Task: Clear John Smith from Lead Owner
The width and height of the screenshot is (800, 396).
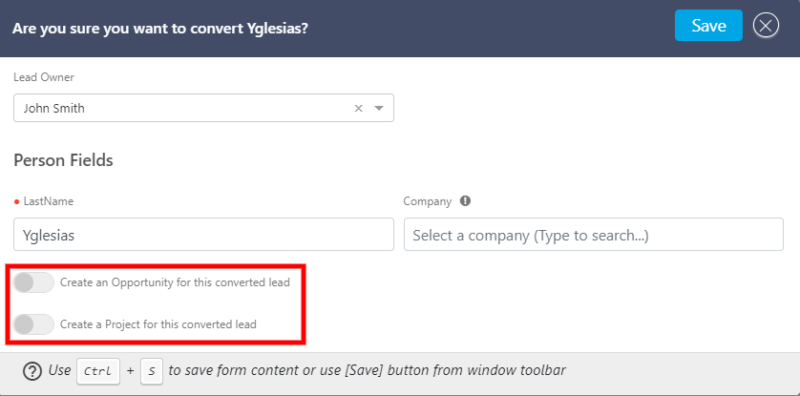Action: (359, 108)
